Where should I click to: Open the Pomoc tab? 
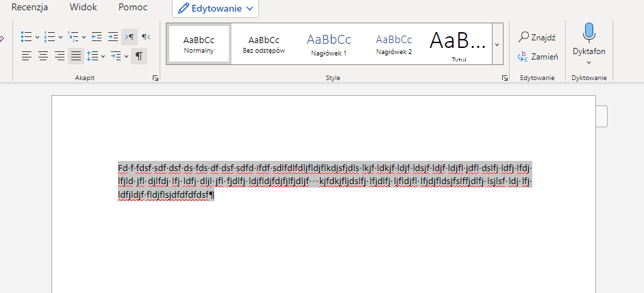133,7
